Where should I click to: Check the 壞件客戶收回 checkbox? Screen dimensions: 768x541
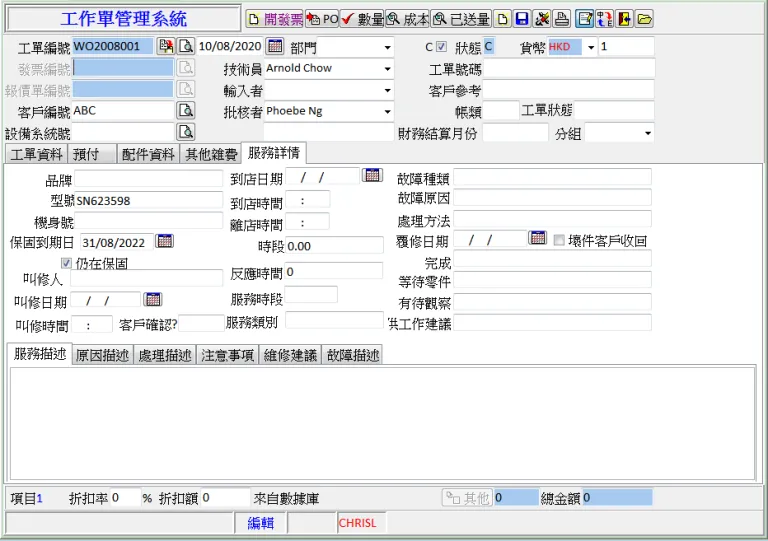[559, 241]
